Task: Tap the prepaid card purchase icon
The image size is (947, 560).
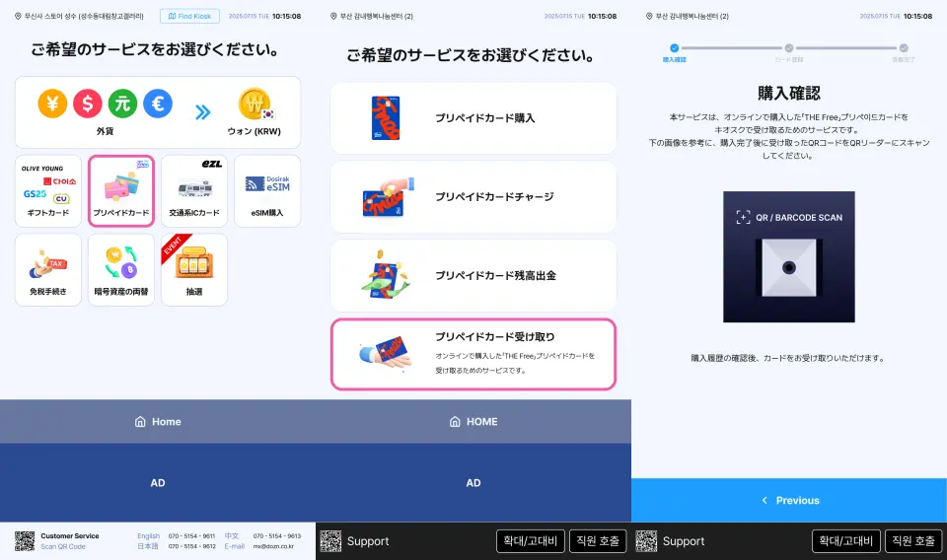Action: click(386, 118)
